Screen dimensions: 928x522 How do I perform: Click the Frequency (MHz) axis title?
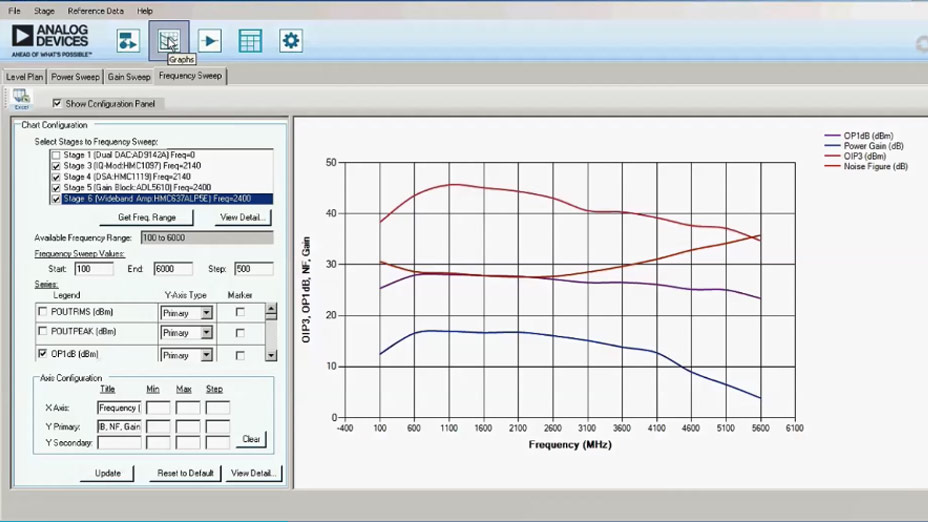coord(570,444)
